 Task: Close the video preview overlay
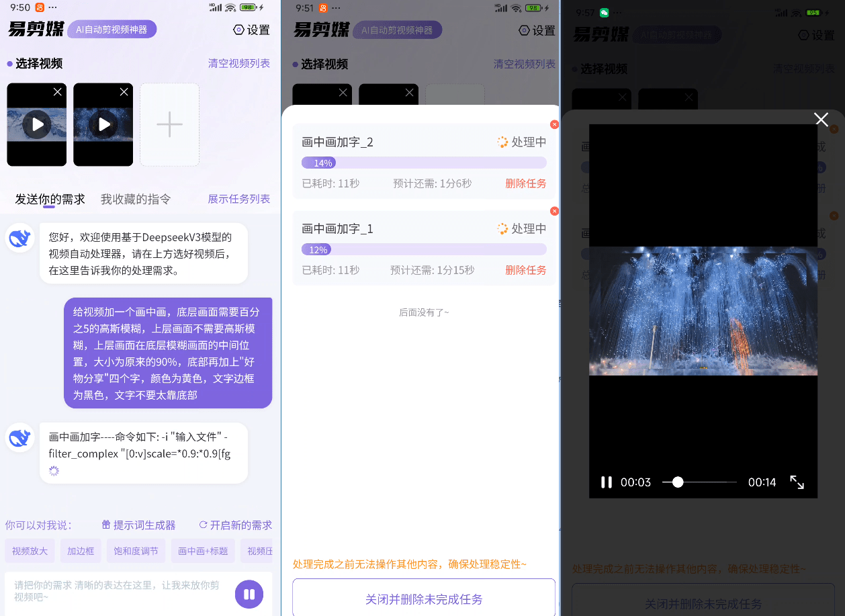pos(821,120)
